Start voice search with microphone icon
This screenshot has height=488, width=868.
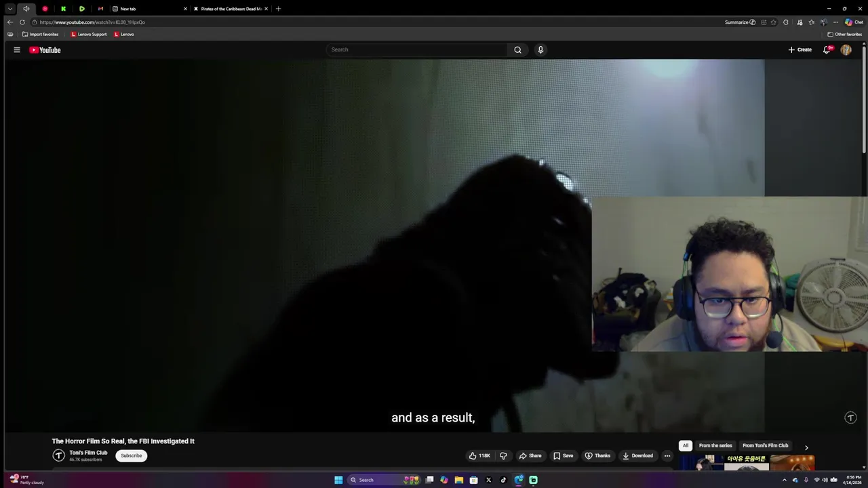(540, 49)
